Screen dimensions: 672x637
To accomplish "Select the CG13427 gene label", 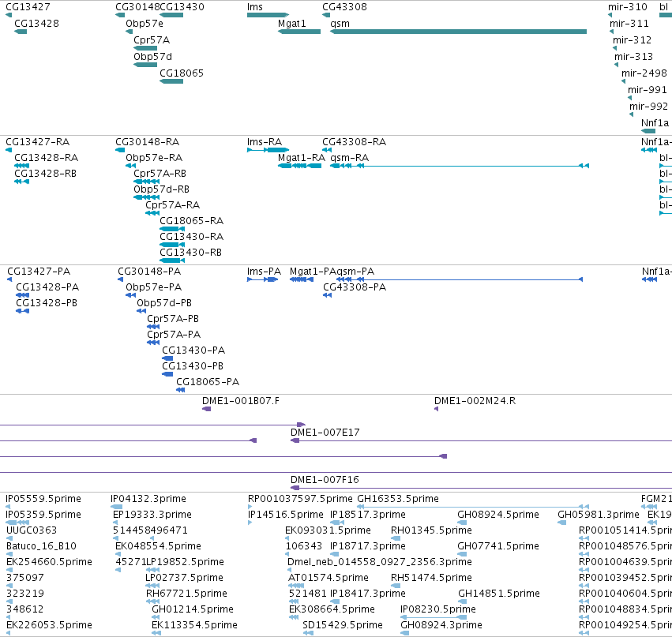I will tap(28, 7).
